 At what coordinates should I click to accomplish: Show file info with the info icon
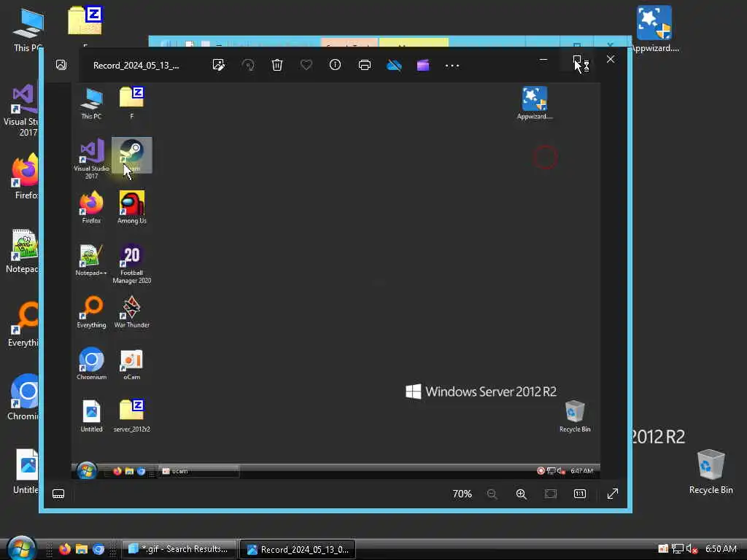click(336, 65)
